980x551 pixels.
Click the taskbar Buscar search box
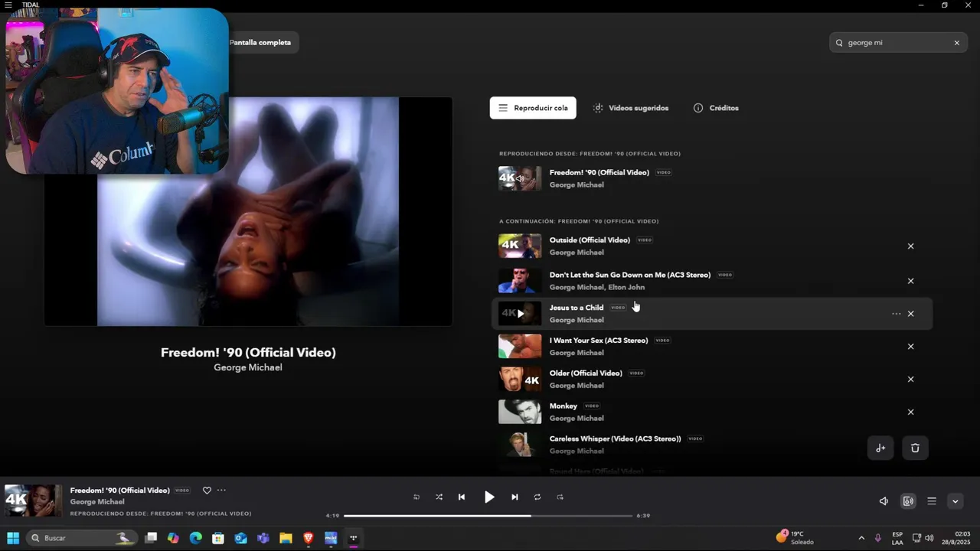[81, 538]
